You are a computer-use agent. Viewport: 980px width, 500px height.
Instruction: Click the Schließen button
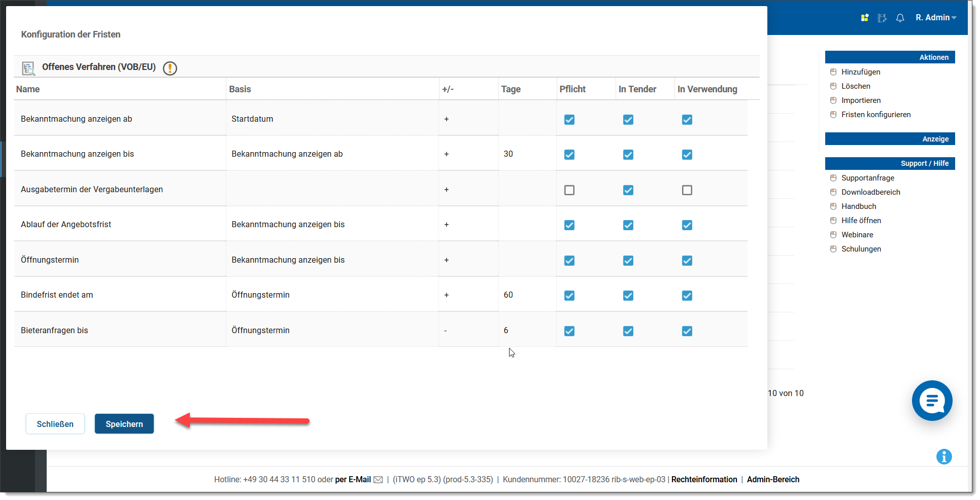pyautogui.click(x=55, y=424)
